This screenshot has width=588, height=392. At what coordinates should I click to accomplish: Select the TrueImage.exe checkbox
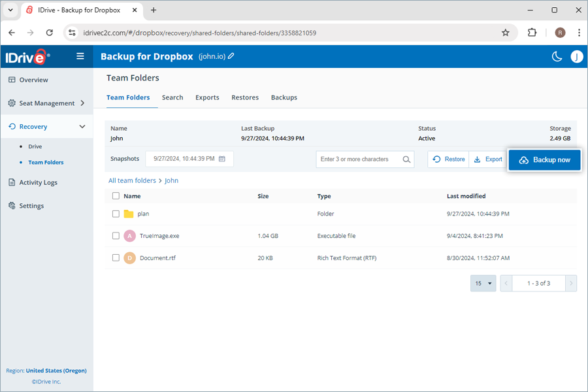pos(116,235)
